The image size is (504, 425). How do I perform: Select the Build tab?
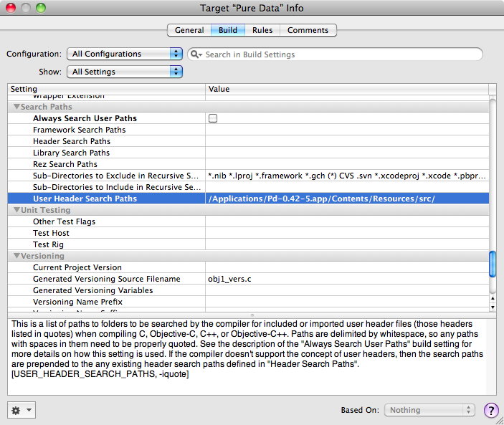coord(228,30)
